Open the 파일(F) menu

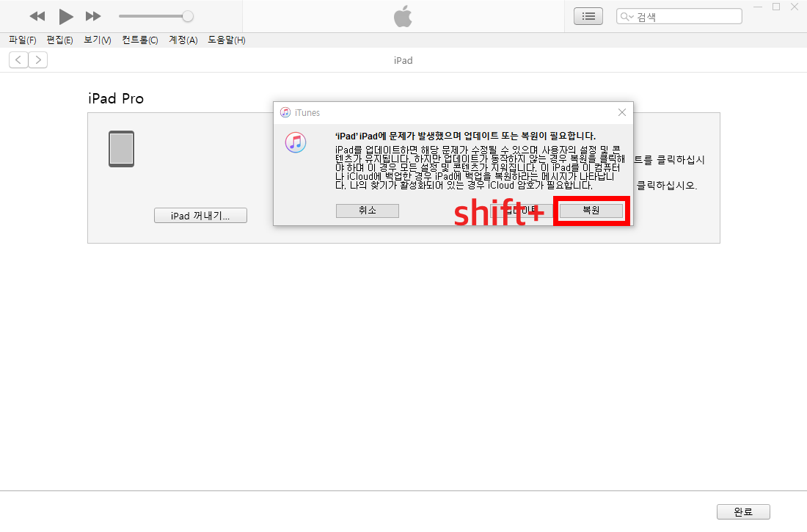pos(23,40)
